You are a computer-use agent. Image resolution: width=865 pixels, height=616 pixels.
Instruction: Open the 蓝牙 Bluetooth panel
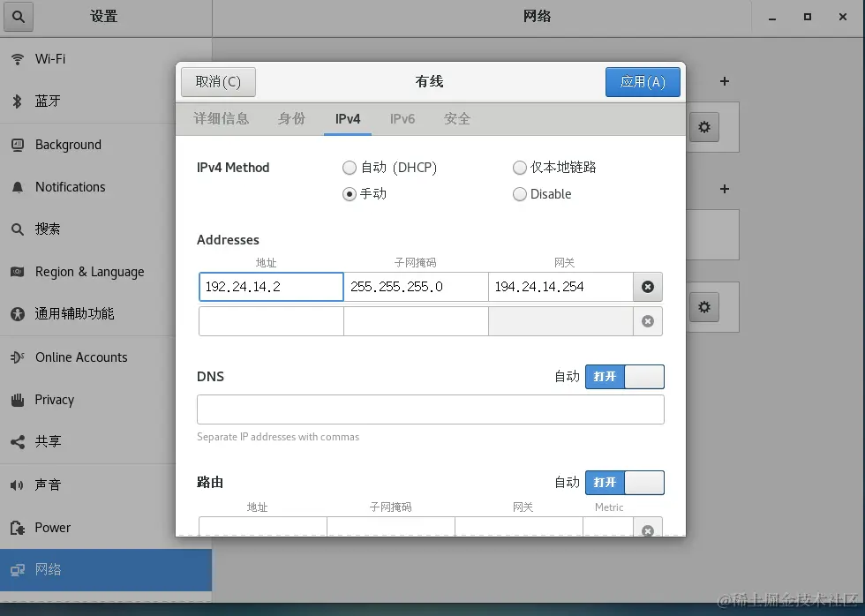click(106, 101)
